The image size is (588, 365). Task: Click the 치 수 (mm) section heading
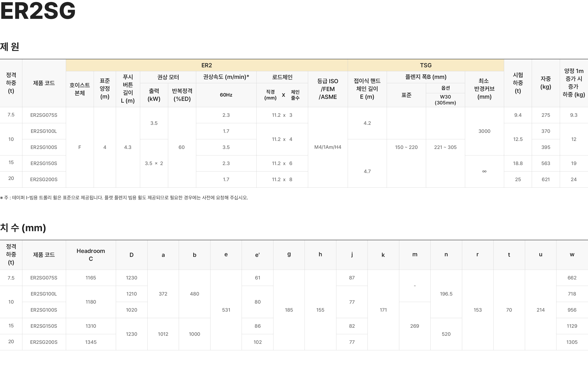click(23, 228)
